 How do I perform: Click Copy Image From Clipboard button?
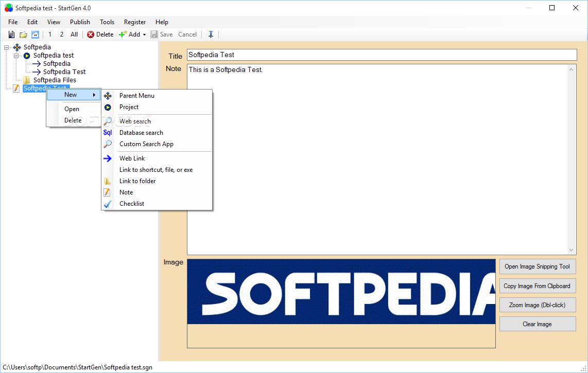click(538, 286)
